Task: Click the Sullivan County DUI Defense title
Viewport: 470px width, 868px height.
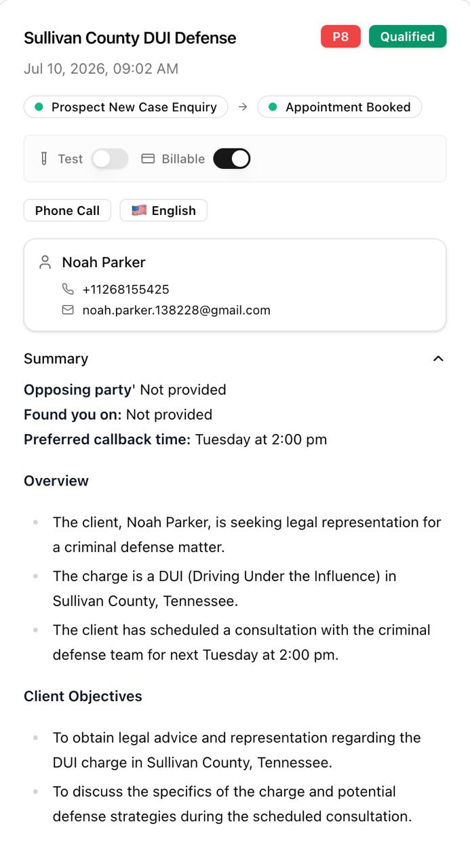Action: (130, 38)
